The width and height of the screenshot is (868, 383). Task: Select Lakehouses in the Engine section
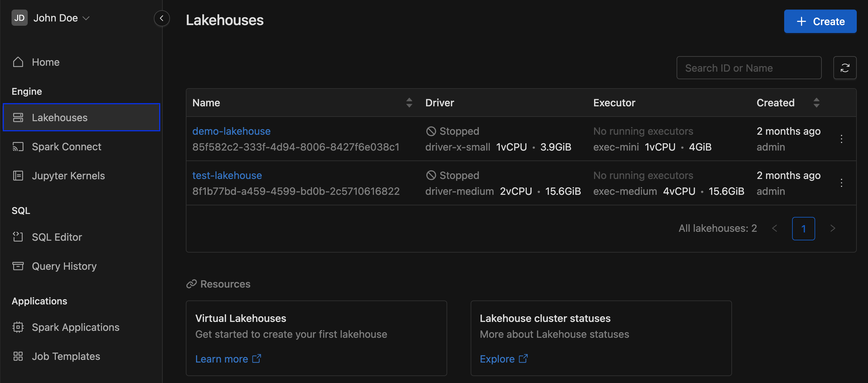81,117
